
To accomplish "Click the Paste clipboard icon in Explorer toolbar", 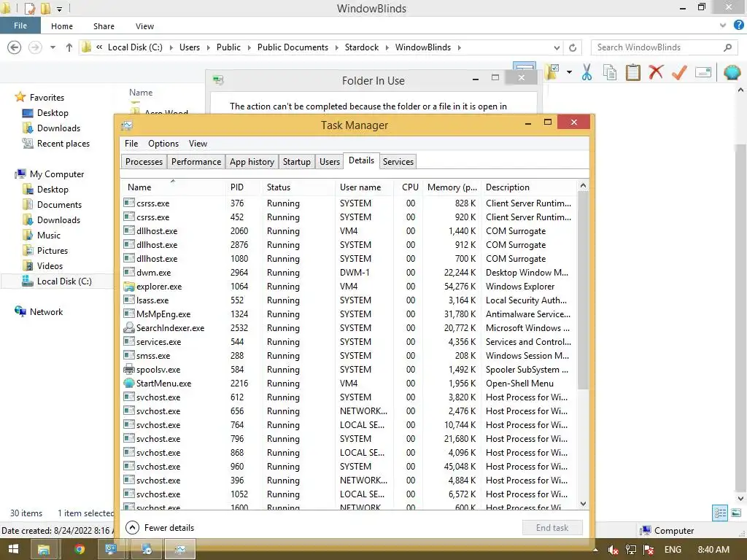I will (x=632, y=72).
